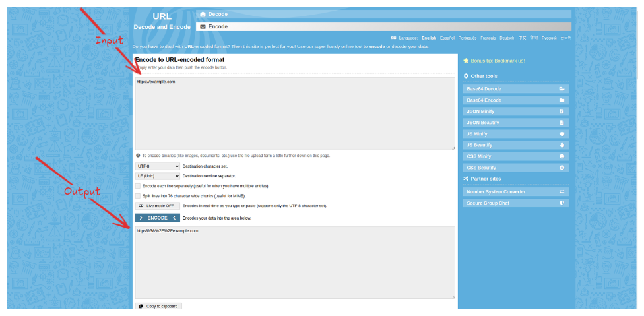
Task: Click the Language icon
Action: click(393, 38)
